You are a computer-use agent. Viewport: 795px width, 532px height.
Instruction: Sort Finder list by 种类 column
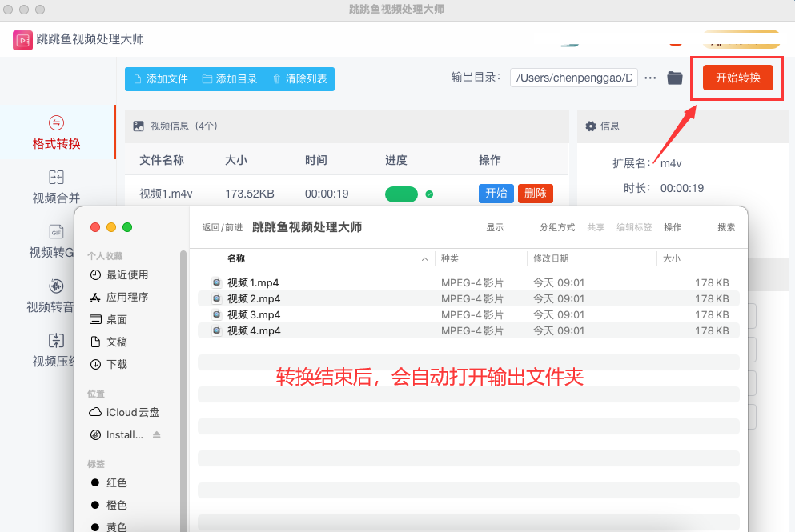point(450,258)
